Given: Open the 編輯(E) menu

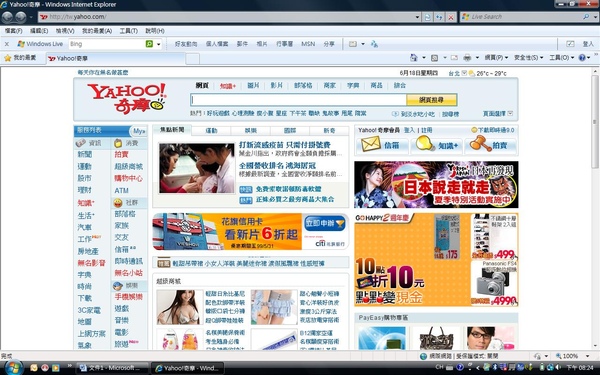Looking at the screenshot, I should pos(39,31).
